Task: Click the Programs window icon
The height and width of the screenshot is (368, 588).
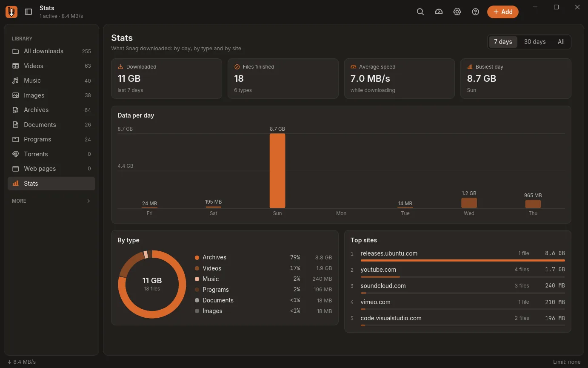Action: click(x=16, y=139)
